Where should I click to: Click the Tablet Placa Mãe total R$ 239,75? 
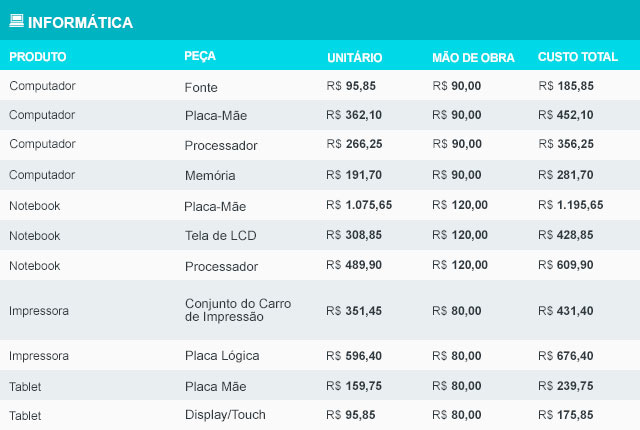pyautogui.click(x=565, y=386)
